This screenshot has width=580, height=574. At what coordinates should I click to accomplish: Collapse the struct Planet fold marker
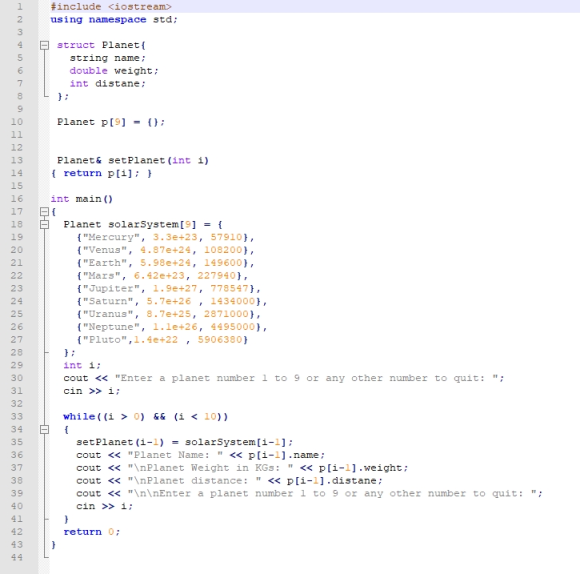coord(44,45)
